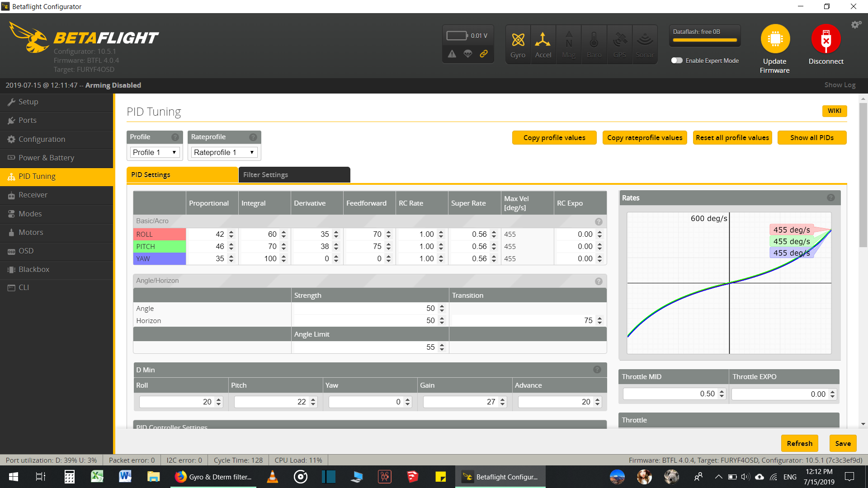Open the Blackbox sidebar tab
Image resolution: width=868 pixels, height=488 pixels.
pyautogui.click(x=34, y=269)
